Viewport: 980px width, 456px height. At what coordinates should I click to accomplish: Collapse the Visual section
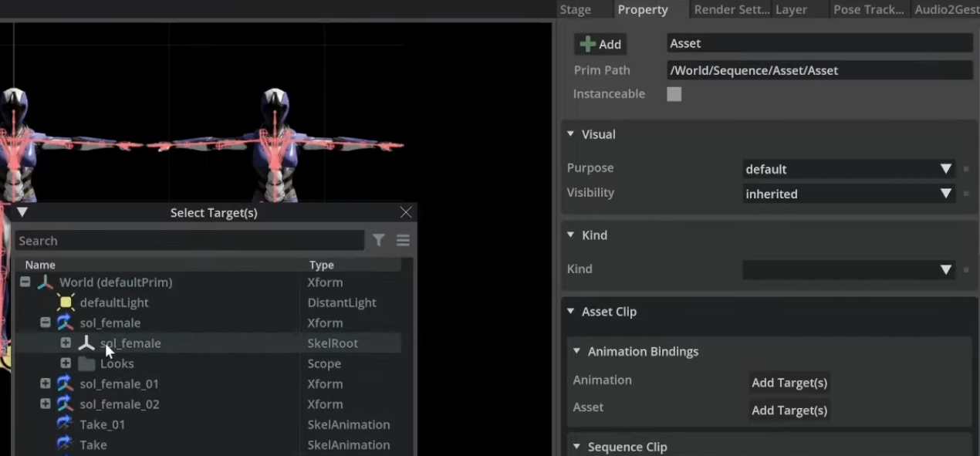point(570,133)
